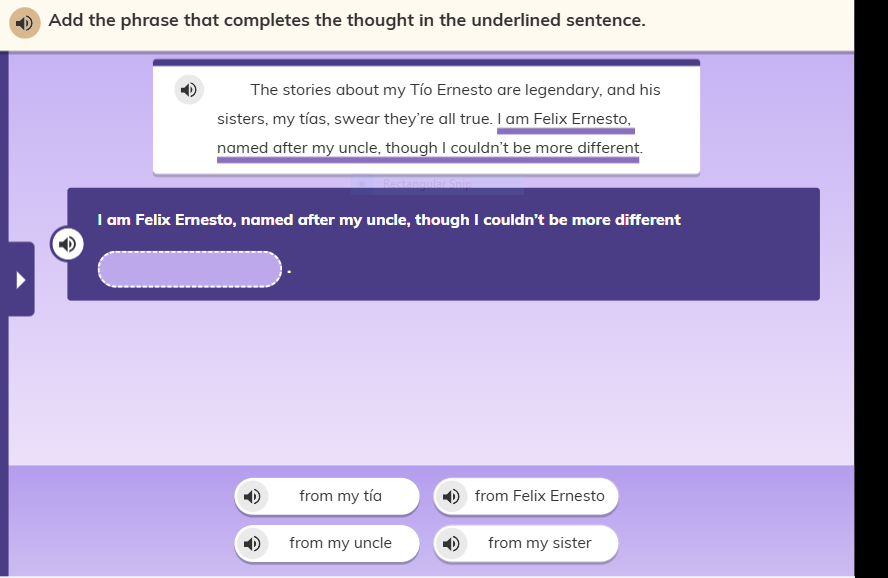Click the 'Add the phrase' instruction text
Viewport: 888px width, 578px height.
click(x=347, y=20)
